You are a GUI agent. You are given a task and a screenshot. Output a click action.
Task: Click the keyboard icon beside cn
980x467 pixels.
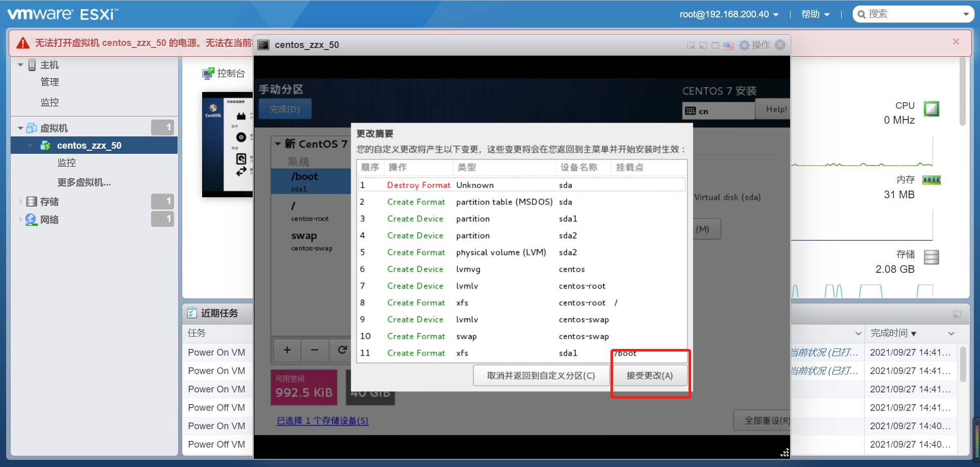pyautogui.click(x=691, y=111)
